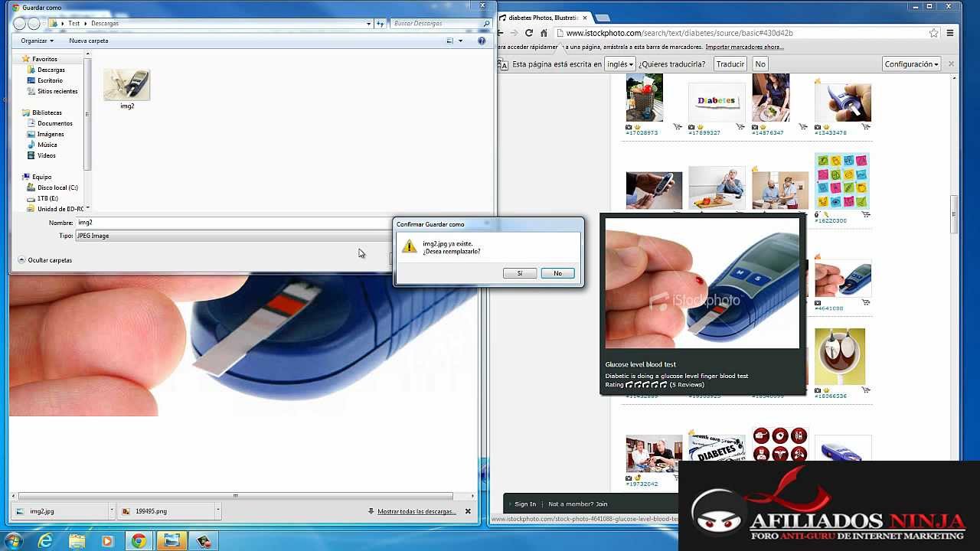Open a new Chrome tab
This screenshot has width=980, height=551.
(603, 18)
